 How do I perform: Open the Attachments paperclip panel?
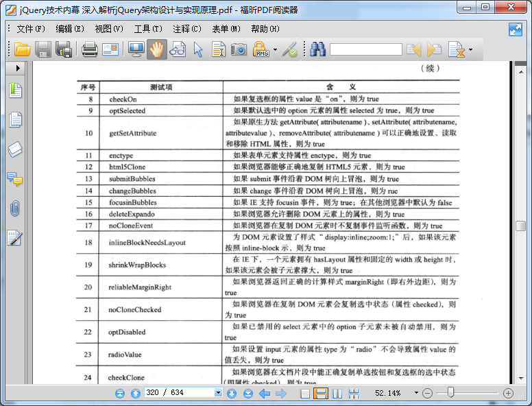[15, 208]
